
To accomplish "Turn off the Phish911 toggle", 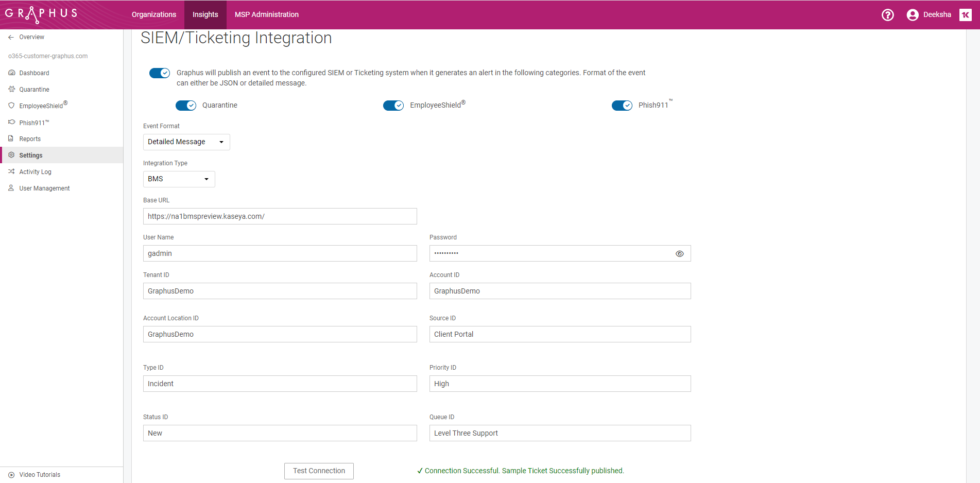I will coord(622,105).
